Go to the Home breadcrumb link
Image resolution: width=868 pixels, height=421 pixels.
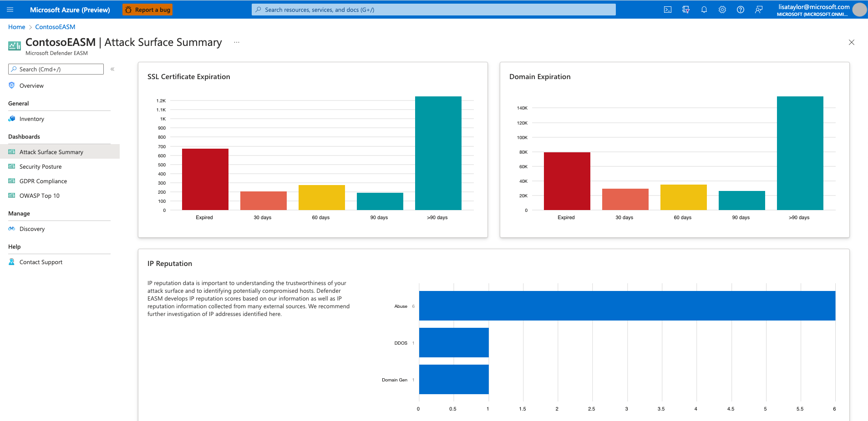pyautogui.click(x=17, y=27)
